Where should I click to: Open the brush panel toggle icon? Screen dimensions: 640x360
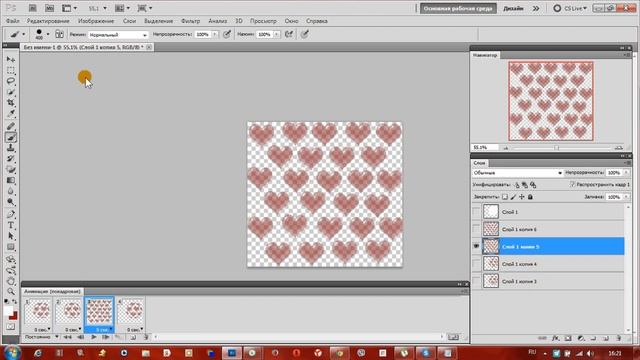point(59,34)
